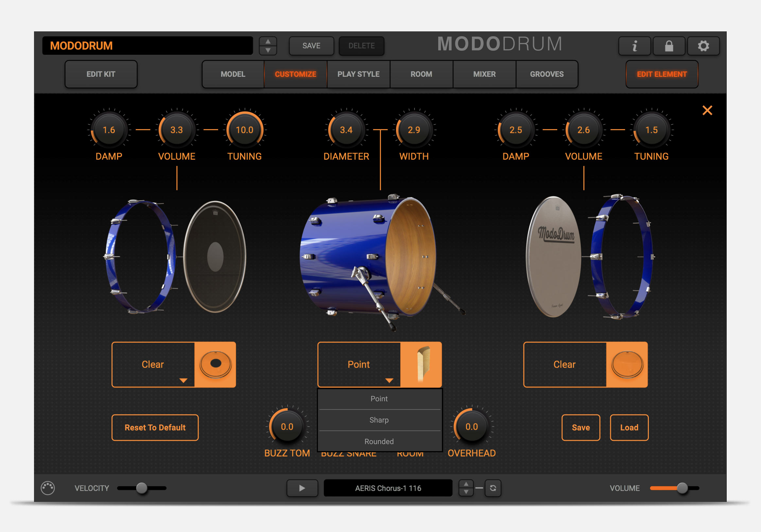Select Sharp from the edge dropdown
Screen dimensions: 761x532
tap(379, 420)
